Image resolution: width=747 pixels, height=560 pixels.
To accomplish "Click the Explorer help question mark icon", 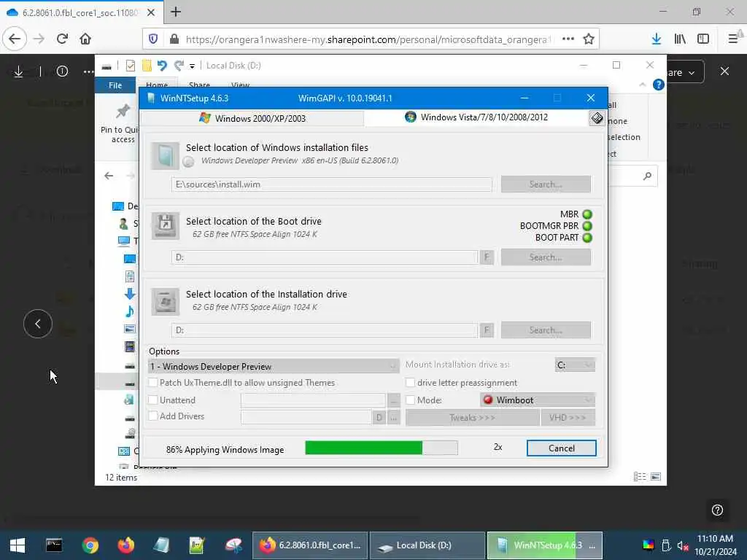I will (659, 85).
